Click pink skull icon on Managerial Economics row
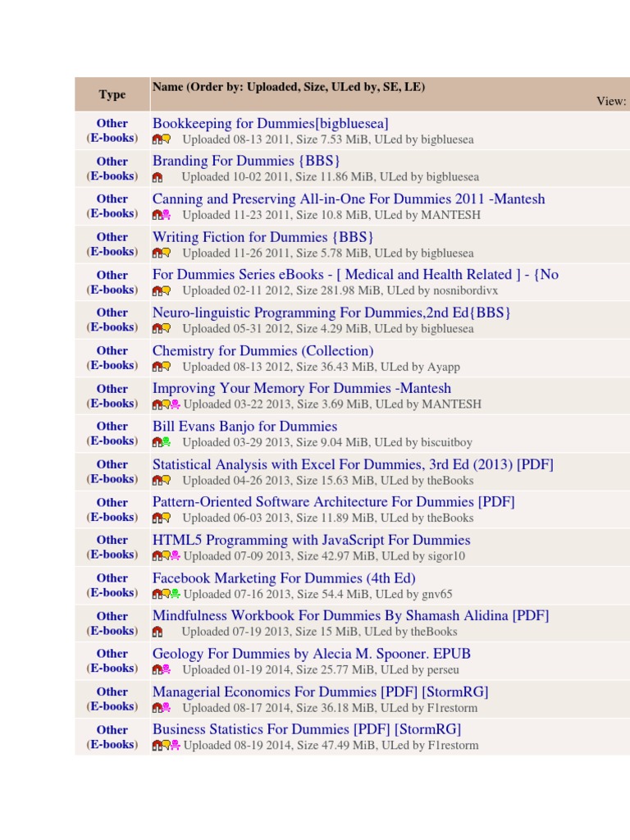Viewport: 630px width, 840px height. point(166,708)
